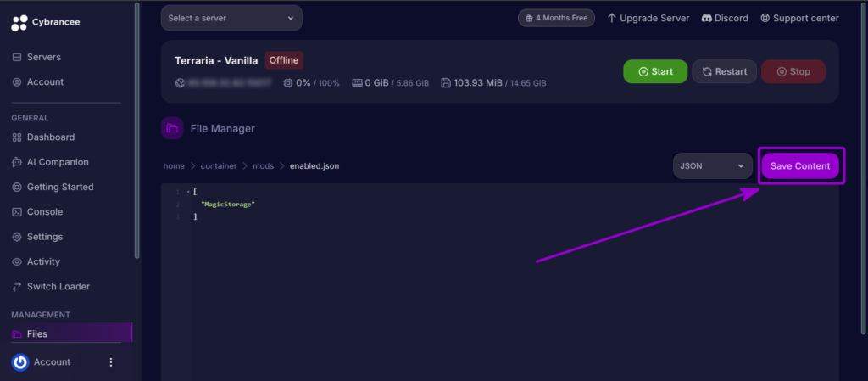Click Upgrade Server link
The height and width of the screenshot is (381, 868).
(648, 19)
